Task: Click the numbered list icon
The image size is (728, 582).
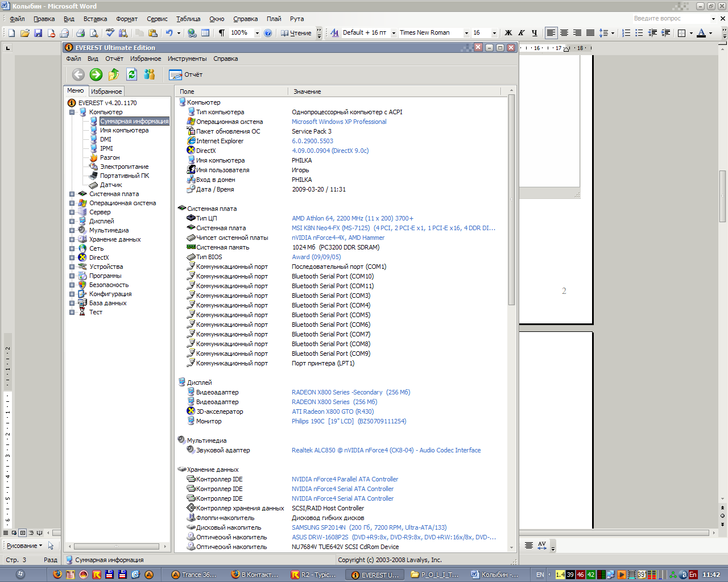Action: [x=626, y=33]
